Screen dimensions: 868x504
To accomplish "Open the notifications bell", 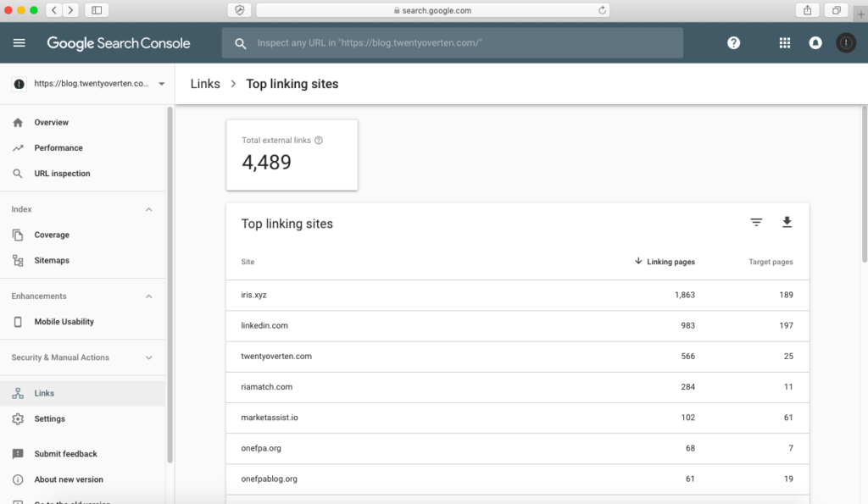I will click(x=815, y=43).
